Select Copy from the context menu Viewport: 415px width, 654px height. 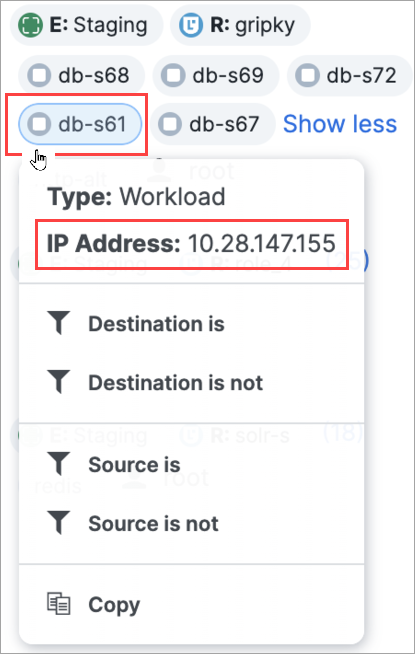[x=191, y=605]
